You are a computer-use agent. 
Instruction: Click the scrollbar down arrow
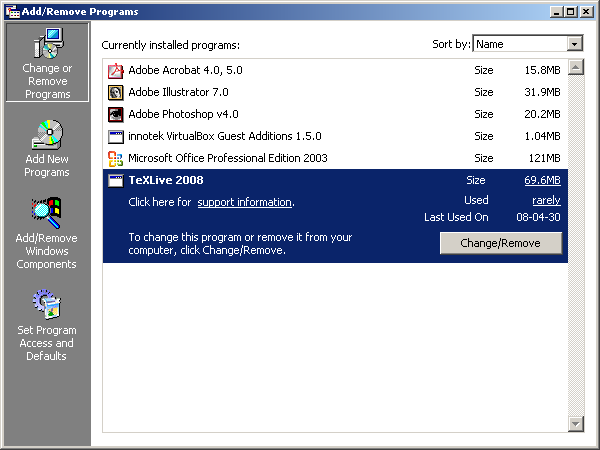click(x=575, y=425)
